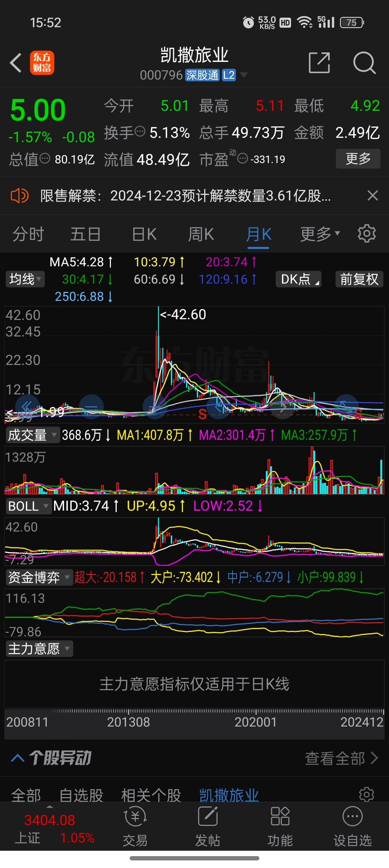Select the 全部 filter tab
Viewport: 389px width, 868px height.
point(26,795)
